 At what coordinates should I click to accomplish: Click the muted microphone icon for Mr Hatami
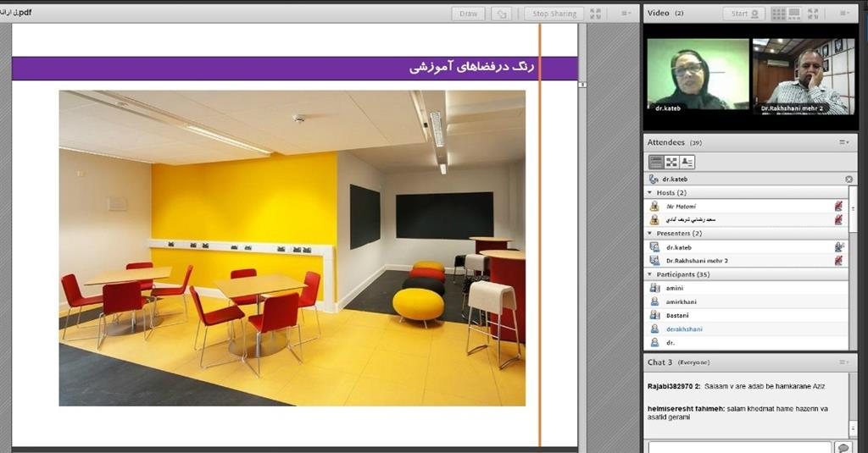click(x=838, y=207)
